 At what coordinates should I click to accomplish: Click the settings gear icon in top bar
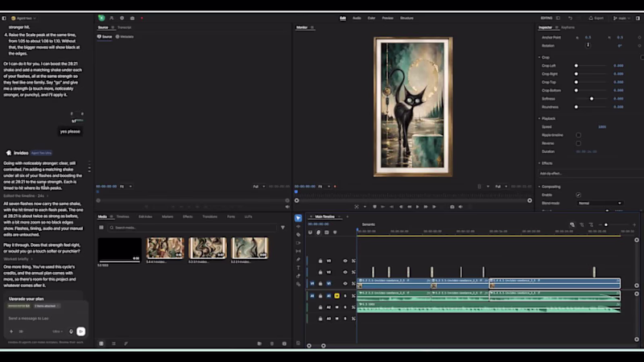coord(122,18)
